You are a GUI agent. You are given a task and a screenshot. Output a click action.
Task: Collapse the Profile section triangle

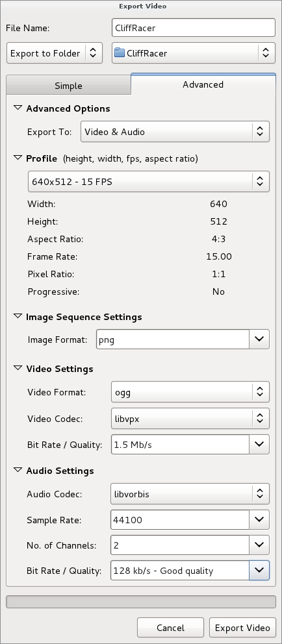[x=18, y=158]
